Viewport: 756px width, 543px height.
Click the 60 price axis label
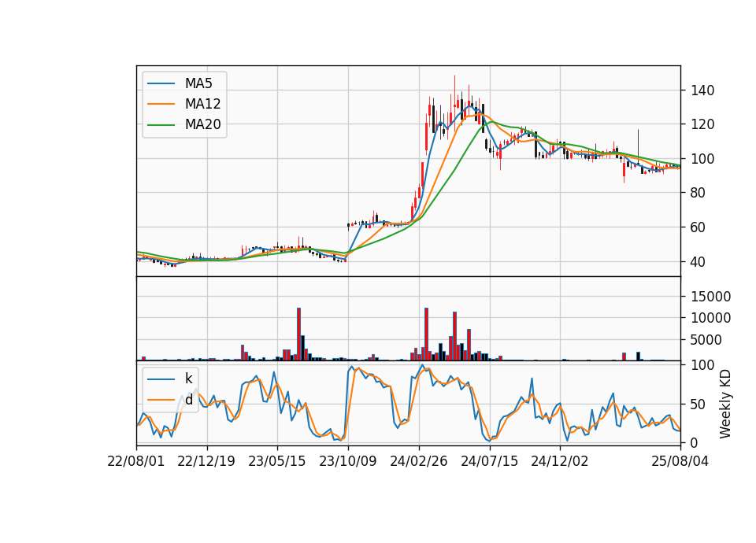click(699, 227)
